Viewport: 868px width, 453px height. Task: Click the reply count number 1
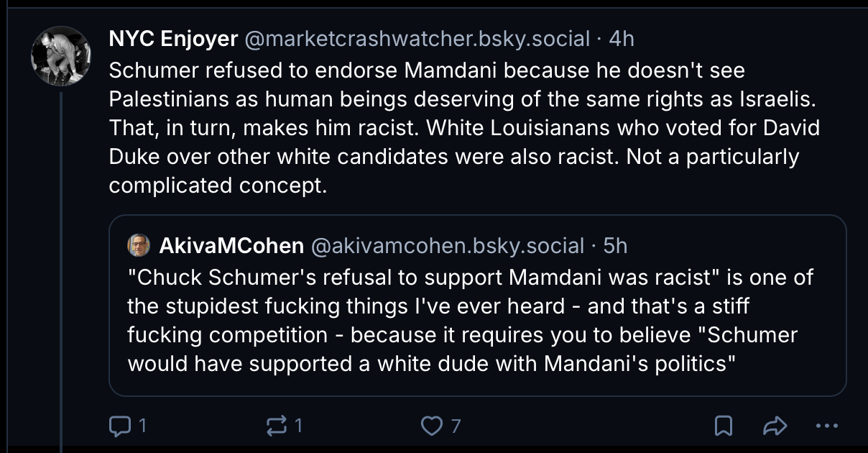[x=142, y=426]
